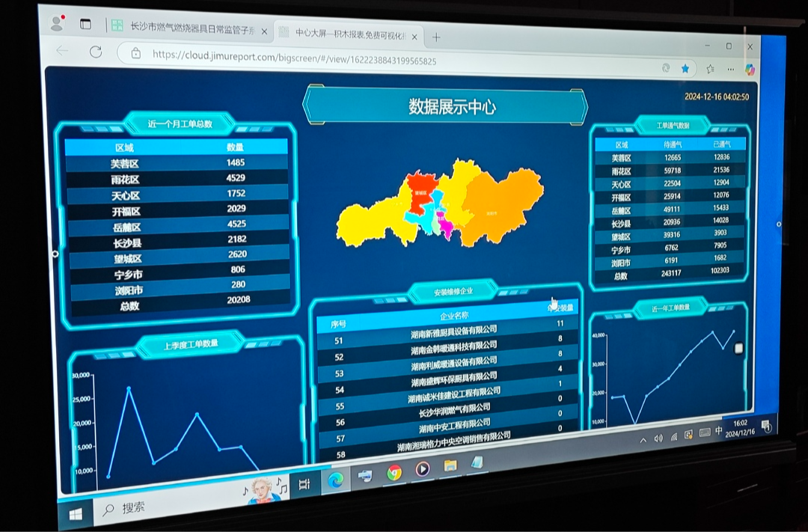Click 宁乡市 in monthly orders table

129,275
